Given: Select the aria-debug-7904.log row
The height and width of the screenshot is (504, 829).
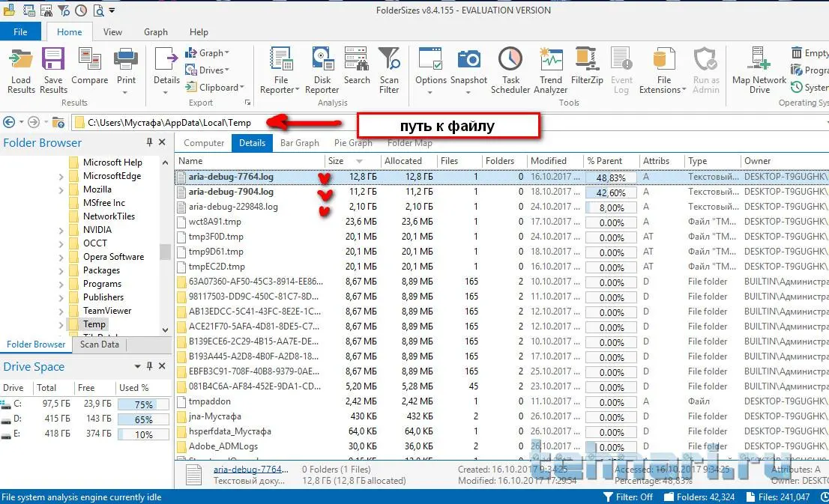Looking at the screenshot, I should (x=501, y=192).
